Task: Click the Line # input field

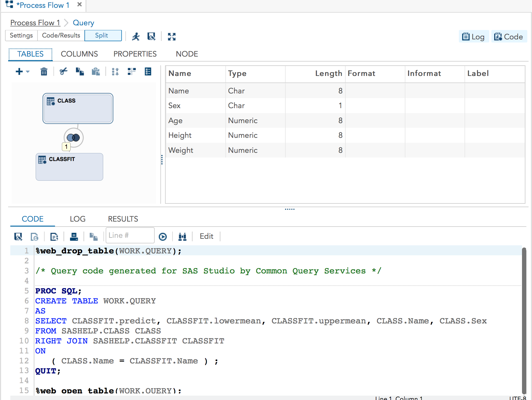Action: tap(130, 235)
